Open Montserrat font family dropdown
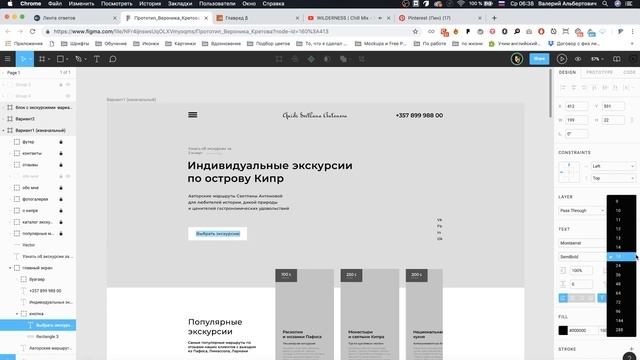The image size is (640, 360). pos(582,243)
